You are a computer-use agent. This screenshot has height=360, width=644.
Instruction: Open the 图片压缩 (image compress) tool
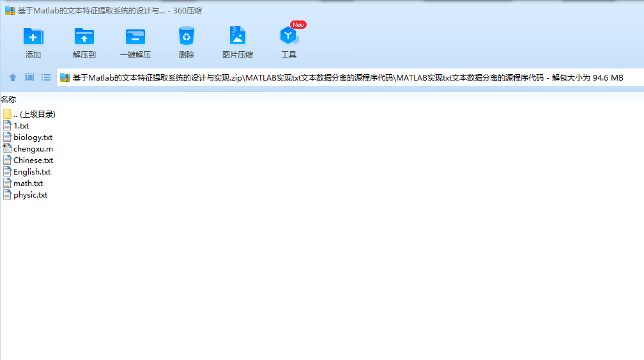[x=238, y=36]
